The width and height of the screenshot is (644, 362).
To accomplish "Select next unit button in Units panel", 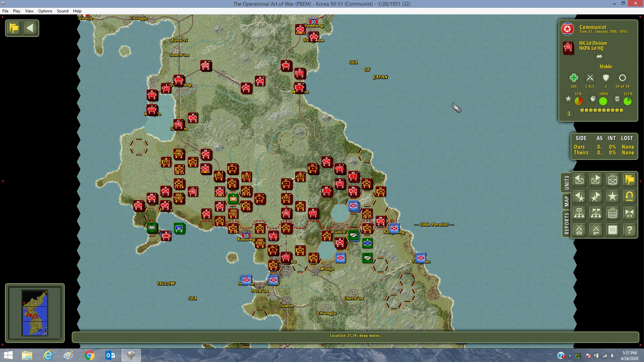I will 596,180.
